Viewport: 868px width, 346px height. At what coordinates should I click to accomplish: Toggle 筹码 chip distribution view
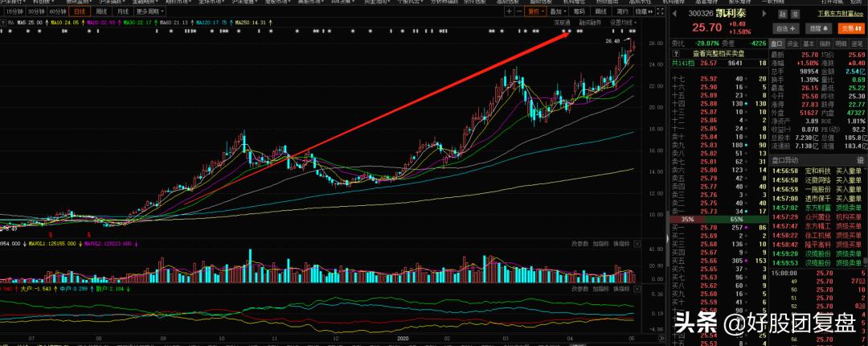point(579,11)
